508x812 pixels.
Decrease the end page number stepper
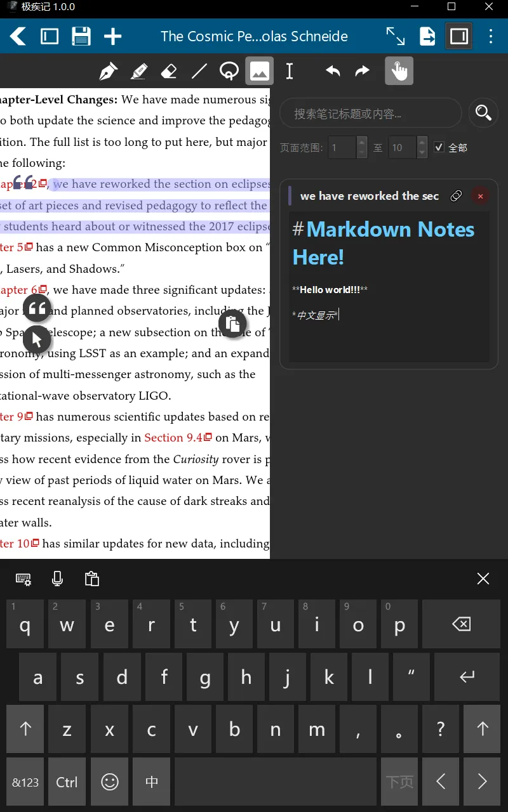coord(422,153)
